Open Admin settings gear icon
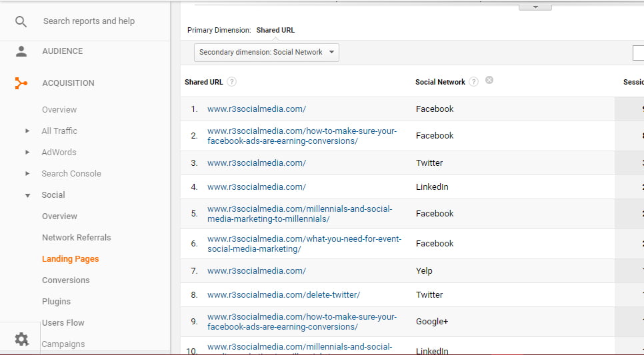This screenshot has width=644, height=355. coord(21,339)
